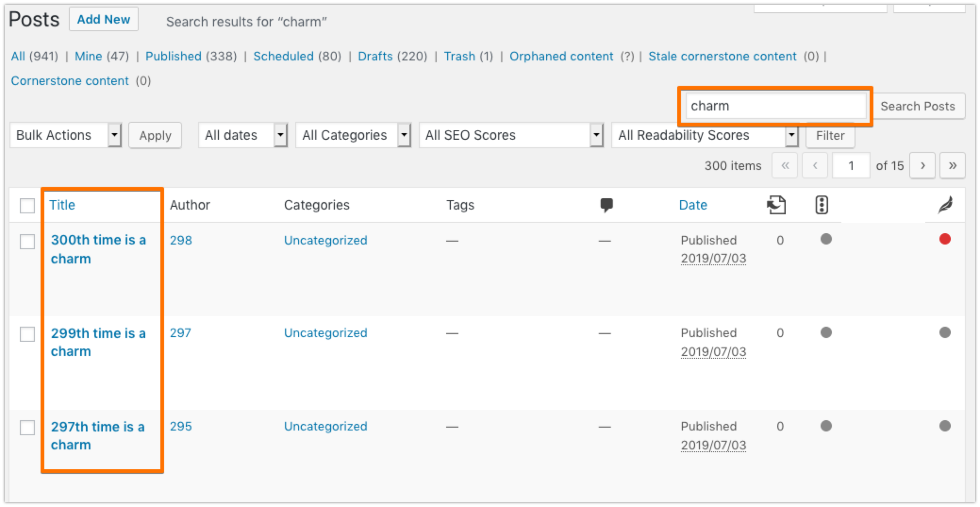Click gray readability dot for 299th post
The width and height of the screenshot is (980, 507).
945,332
